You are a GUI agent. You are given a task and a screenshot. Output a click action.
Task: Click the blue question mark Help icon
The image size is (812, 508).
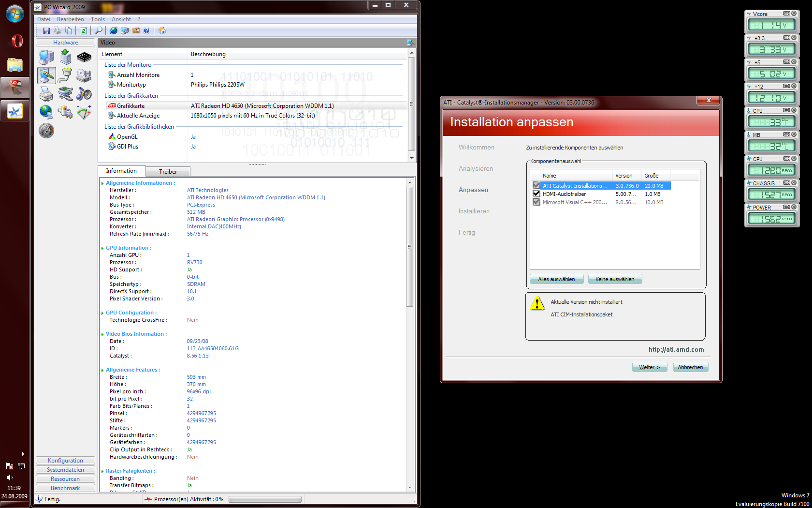coord(146,30)
